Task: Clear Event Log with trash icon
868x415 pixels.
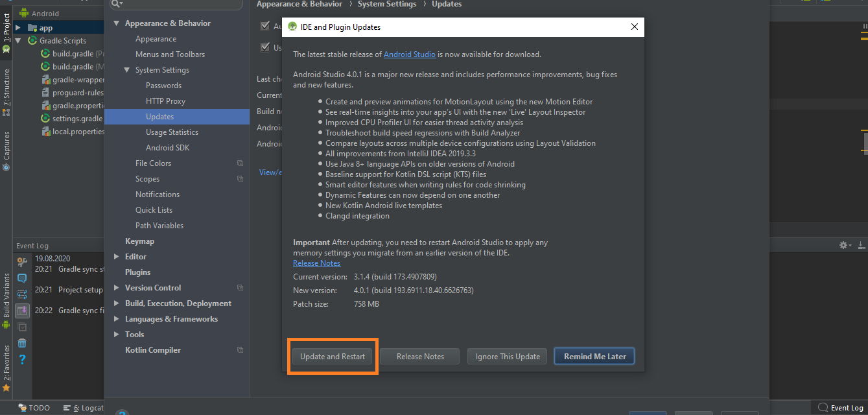Action: click(22, 343)
